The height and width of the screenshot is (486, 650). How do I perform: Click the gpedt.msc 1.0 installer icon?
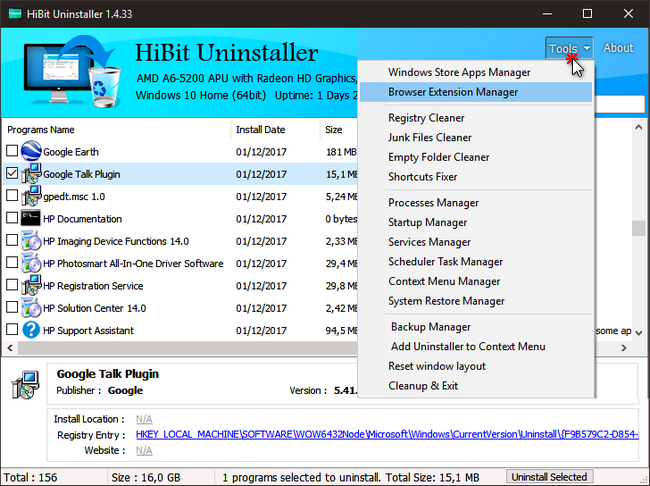click(31, 196)
